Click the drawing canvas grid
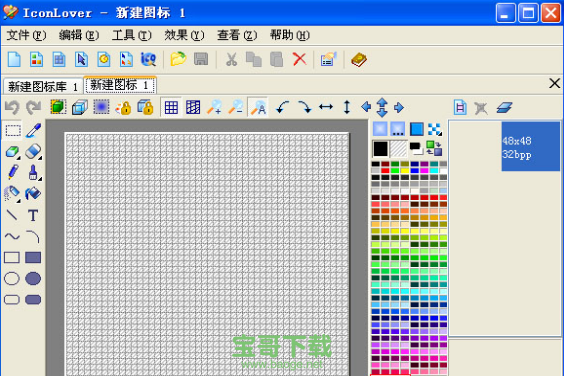This screenshot has width=564, height=376. 207,254
